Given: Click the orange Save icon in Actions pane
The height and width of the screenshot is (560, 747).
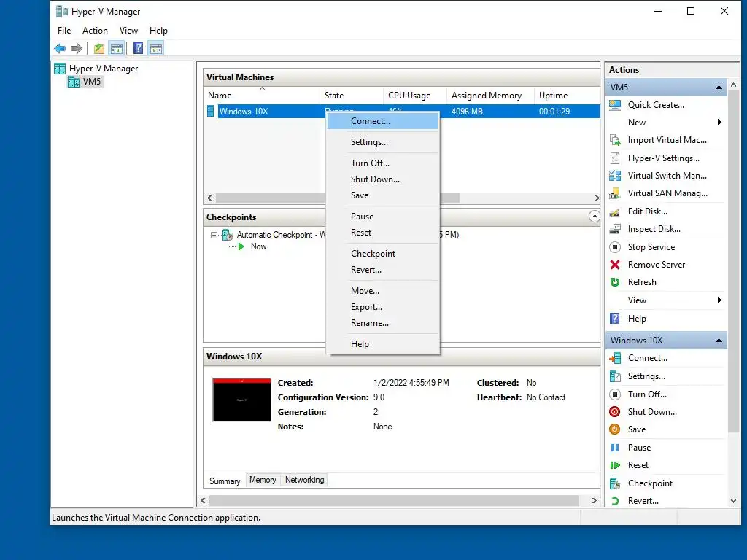Looking at the screenshot, I should [615, 429].
